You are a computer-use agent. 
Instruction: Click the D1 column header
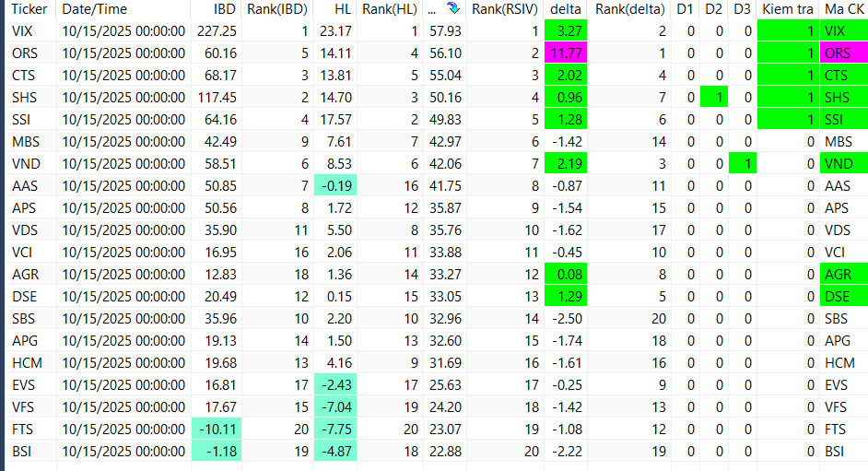tap(685, 9)
